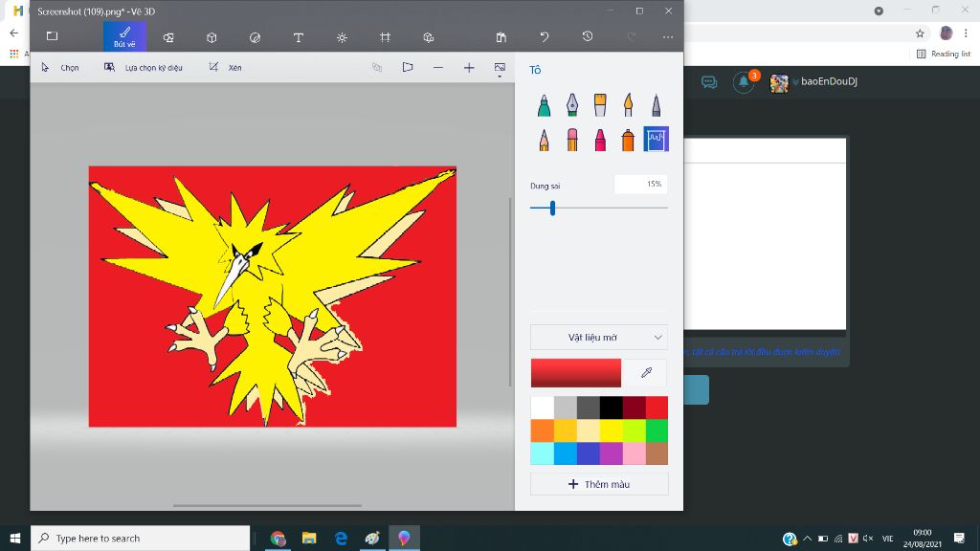The height and width of the screenshot is (551, 980).
Task: Choose the indigo blue color swatch
Action: coord(589,453)
